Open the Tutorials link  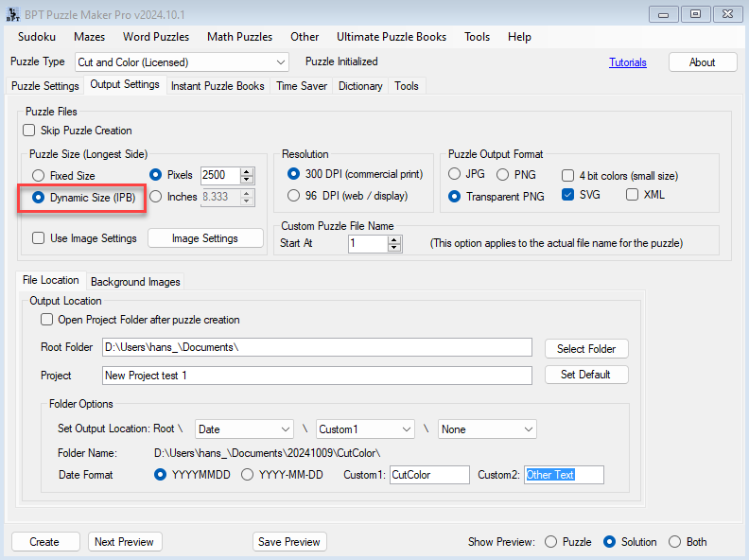(x=628, y=62)
